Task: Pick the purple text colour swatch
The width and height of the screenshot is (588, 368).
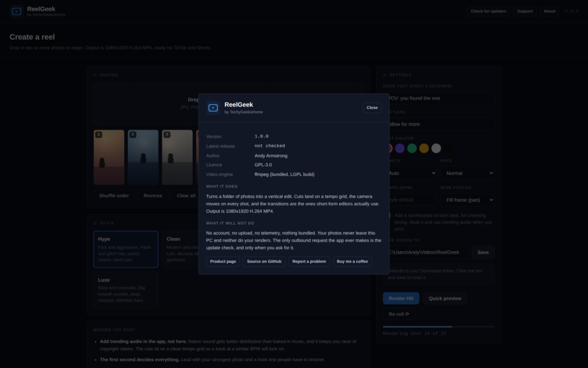Action: [x=400, y=148]
